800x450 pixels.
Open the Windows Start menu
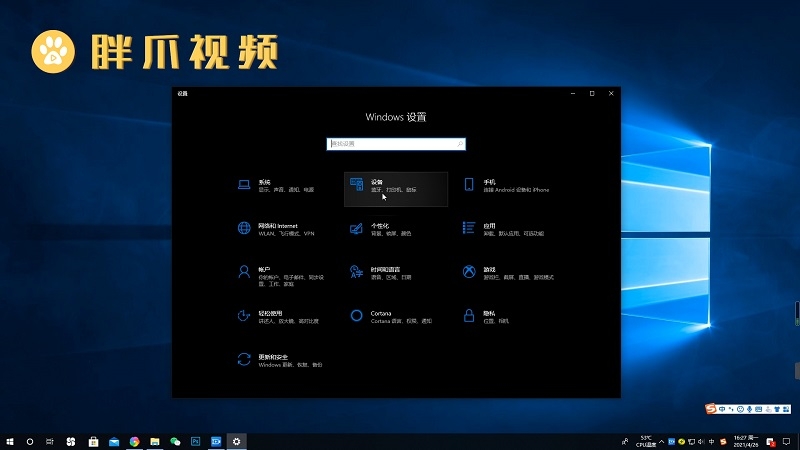click(x=10, y=441)
